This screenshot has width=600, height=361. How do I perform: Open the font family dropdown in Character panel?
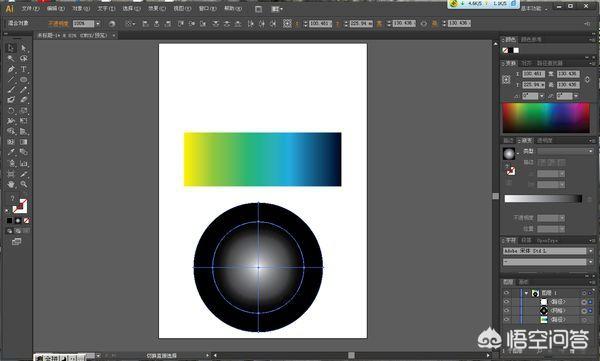[x=548, y=251]
